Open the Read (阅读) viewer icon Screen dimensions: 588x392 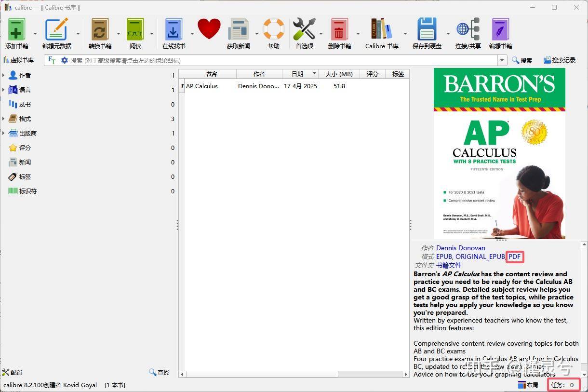[135, 29]
